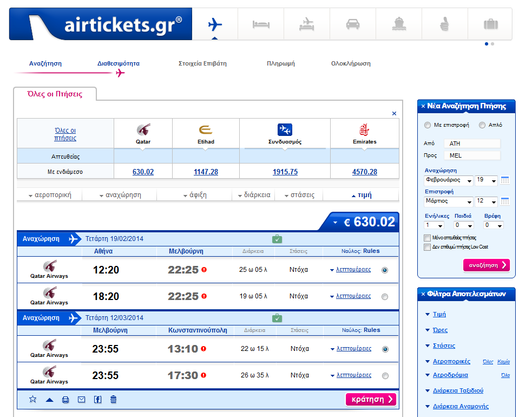
Task: Choose the Απλό one-way option
Action: pyautogui.click(x=482, y=125)
